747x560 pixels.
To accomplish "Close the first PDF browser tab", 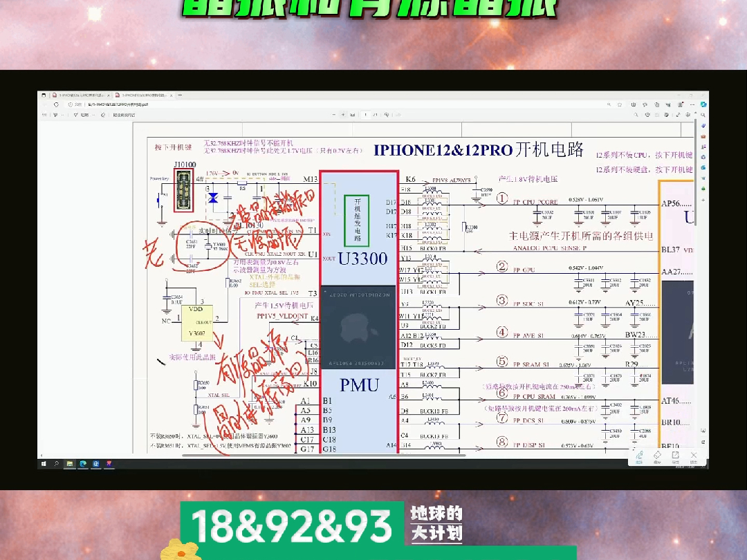I will tap(109, 95).
